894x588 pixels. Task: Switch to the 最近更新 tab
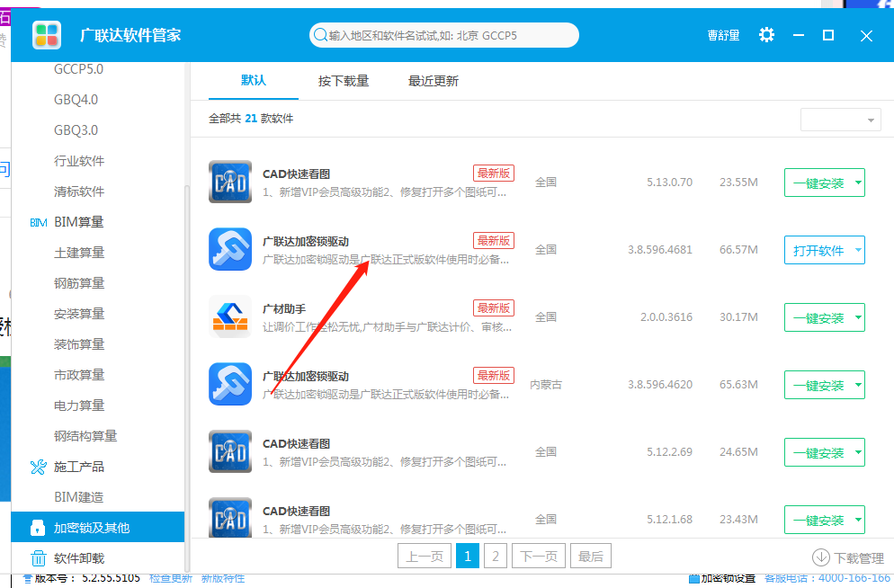point(434,81)
